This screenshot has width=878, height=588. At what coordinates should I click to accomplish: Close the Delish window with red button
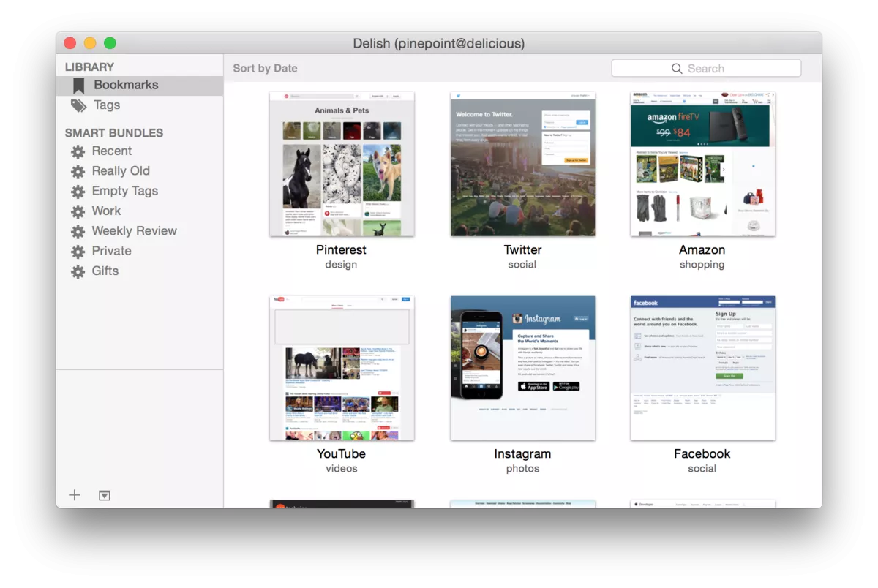point(70,43)
